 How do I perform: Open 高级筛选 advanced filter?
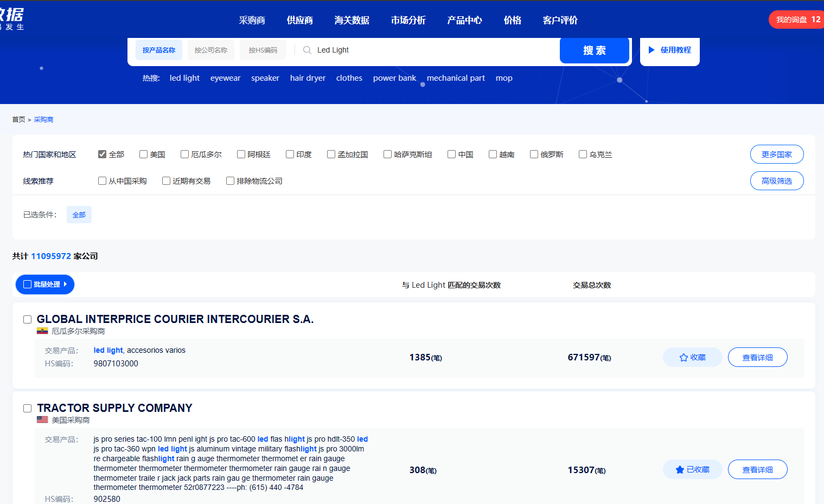pos(777,181)
